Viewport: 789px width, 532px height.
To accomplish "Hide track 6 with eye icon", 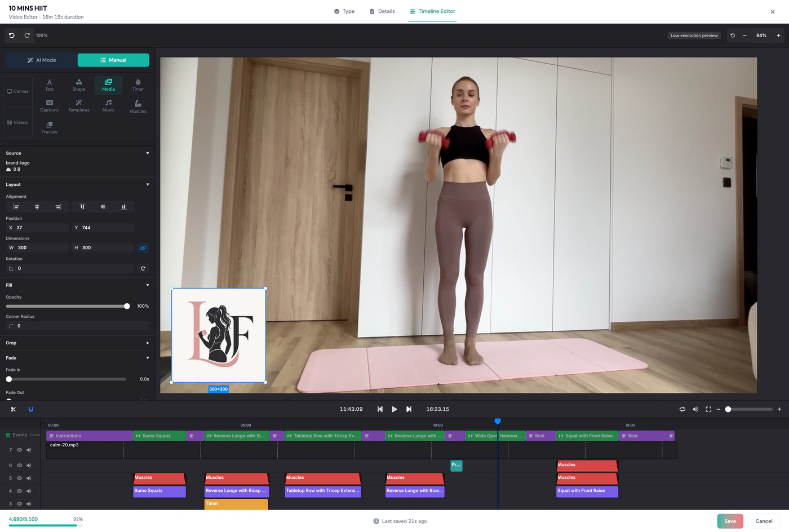I will (x=19, y=466).
